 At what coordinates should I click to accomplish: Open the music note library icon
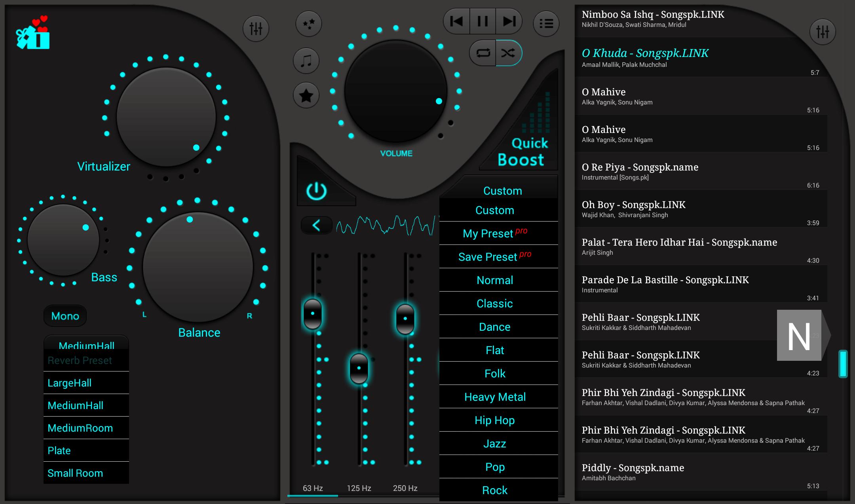pos(306,61)
